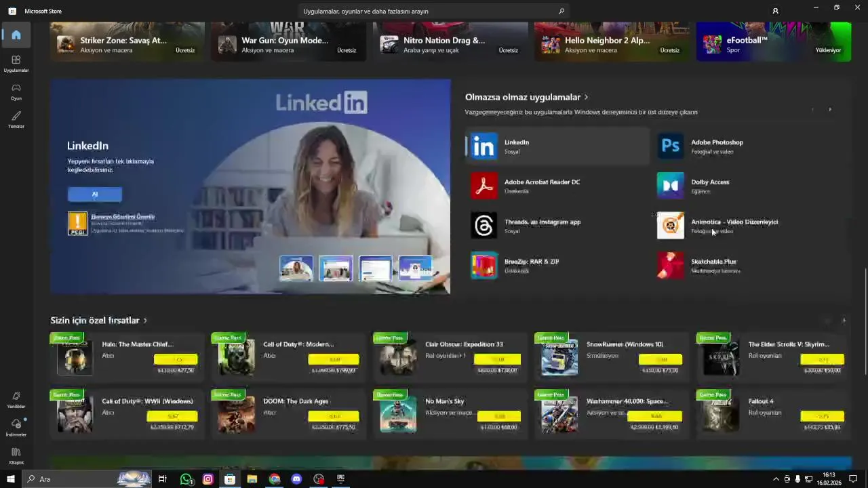Open Threads, an Instagram app entry
Viewport: 868px width, 488px height.
point(557,226)
